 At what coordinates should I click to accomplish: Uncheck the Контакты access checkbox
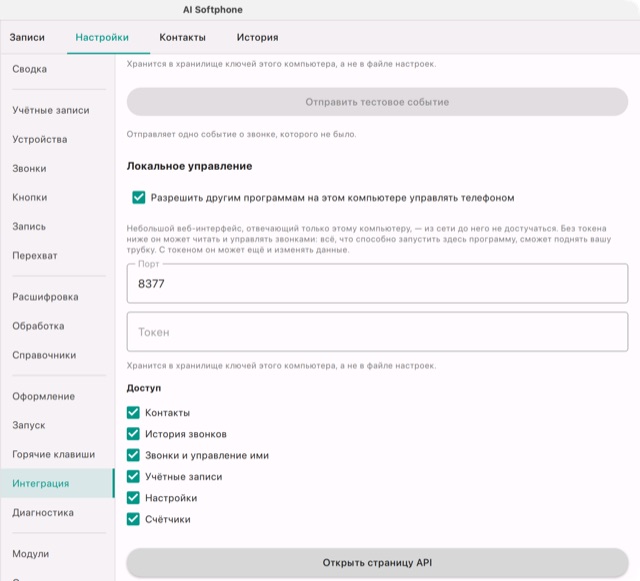pyautogui.click(x=133, y=413)
